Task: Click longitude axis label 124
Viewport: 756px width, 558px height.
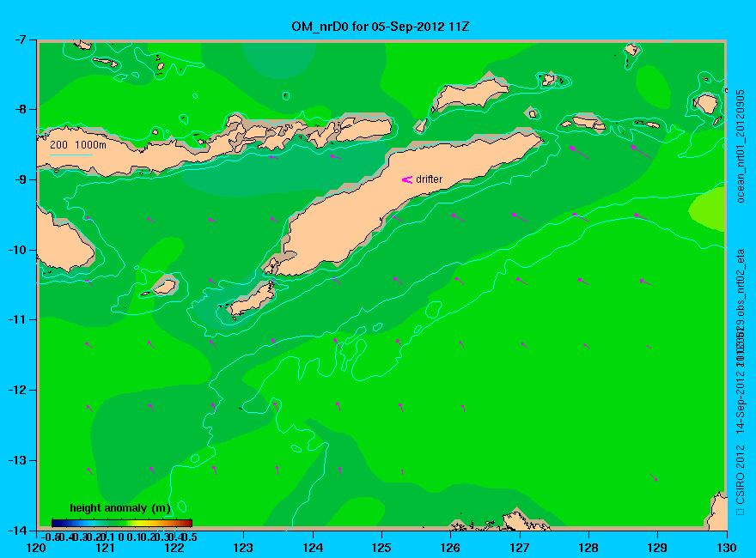Action: point(313,548)
